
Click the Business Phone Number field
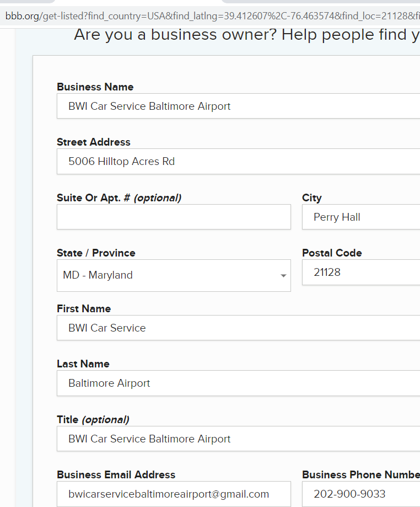361,494
